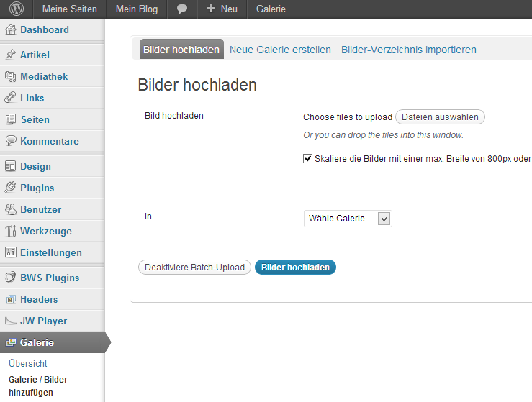Viewport: 532px width, 402px height.
Task: Click the blue Bilder hochladen button
Action: coord(296,268)
